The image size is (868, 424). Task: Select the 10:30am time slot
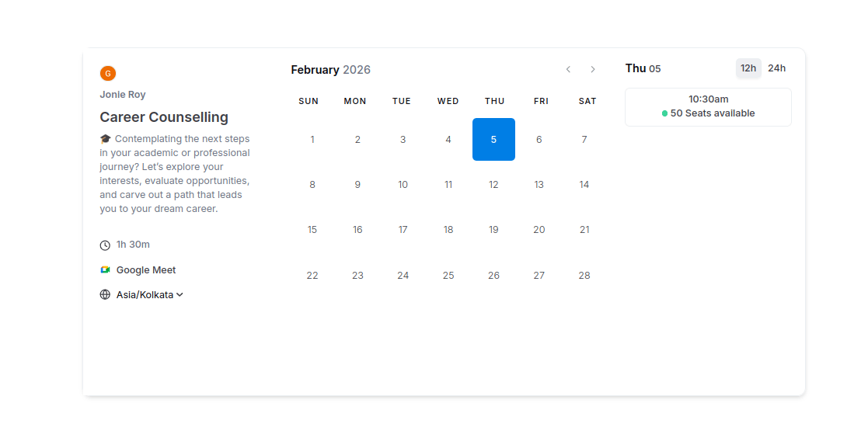[708, 107]
